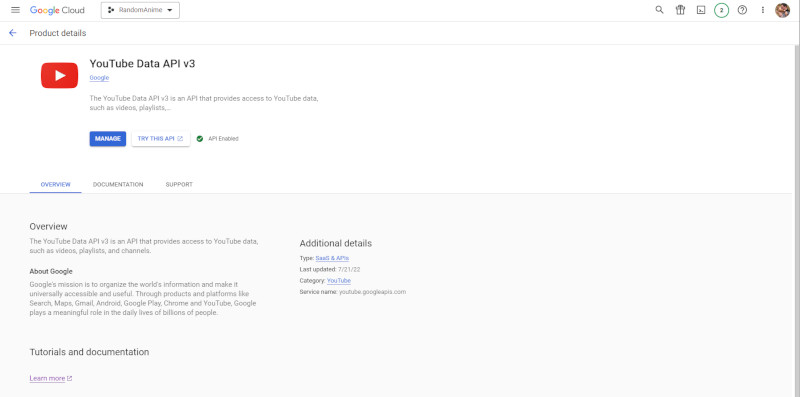
Task: Open the main navigation hamburger menu
Action: (x=15, y=10)
